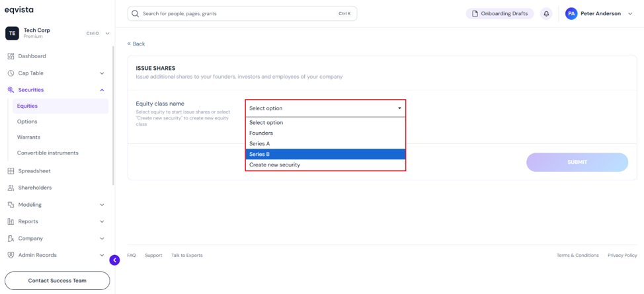Open Equities in the sidebar

click(61, 106)
